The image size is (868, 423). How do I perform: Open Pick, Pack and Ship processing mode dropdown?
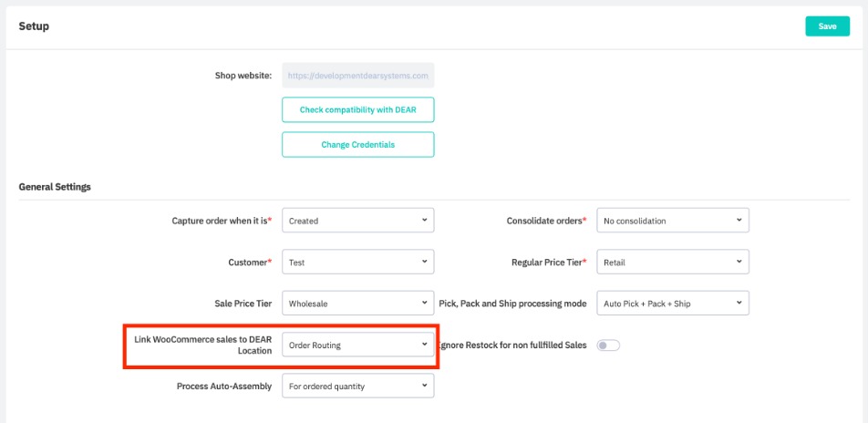pos(672,303)
